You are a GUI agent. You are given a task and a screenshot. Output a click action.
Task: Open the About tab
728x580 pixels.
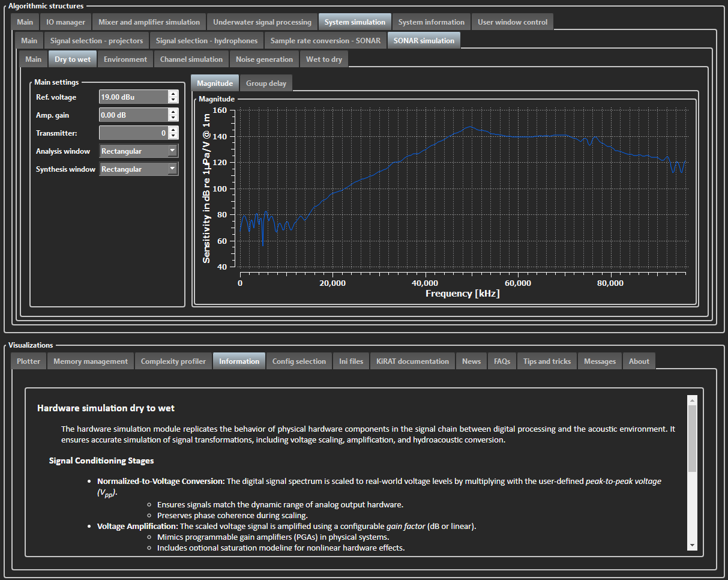[x=639, y=361]
